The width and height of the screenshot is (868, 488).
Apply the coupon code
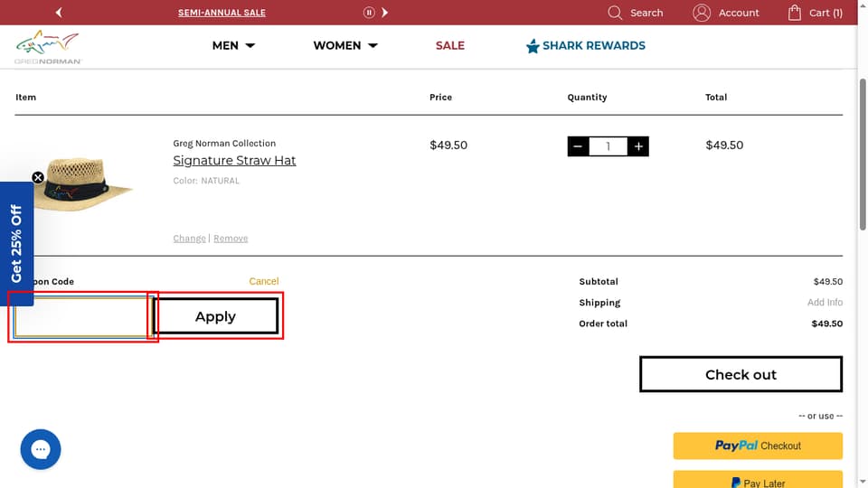(215, 316)
